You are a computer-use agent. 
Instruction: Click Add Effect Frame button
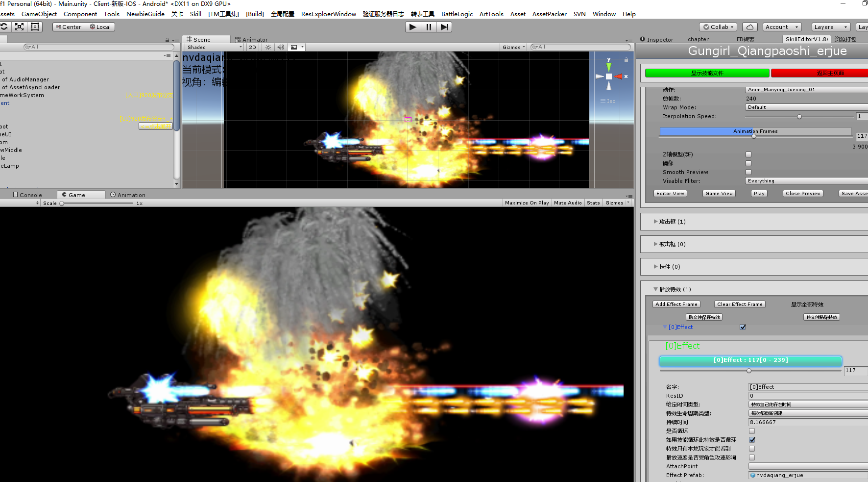pos(676,304)
